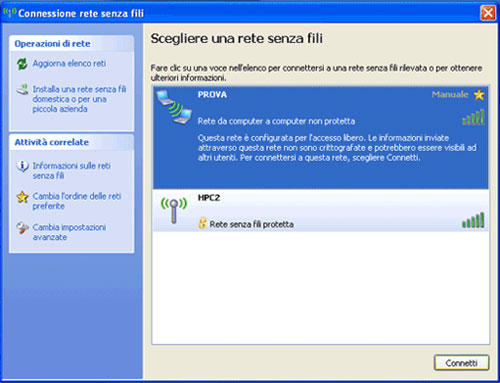Click the 'Operazioni di rete' panel header
This screenshot has width=500, height=383.
coord(72,44)
